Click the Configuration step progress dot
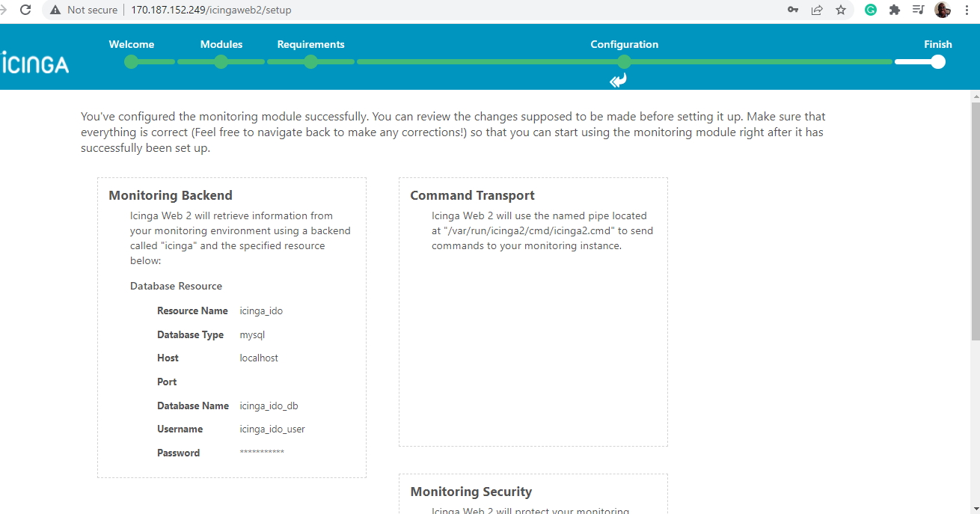980x514 pixels. [625, 62]
